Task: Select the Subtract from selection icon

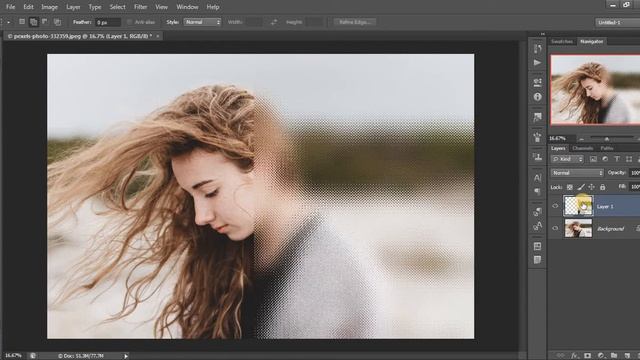Action: pos(44,22)
